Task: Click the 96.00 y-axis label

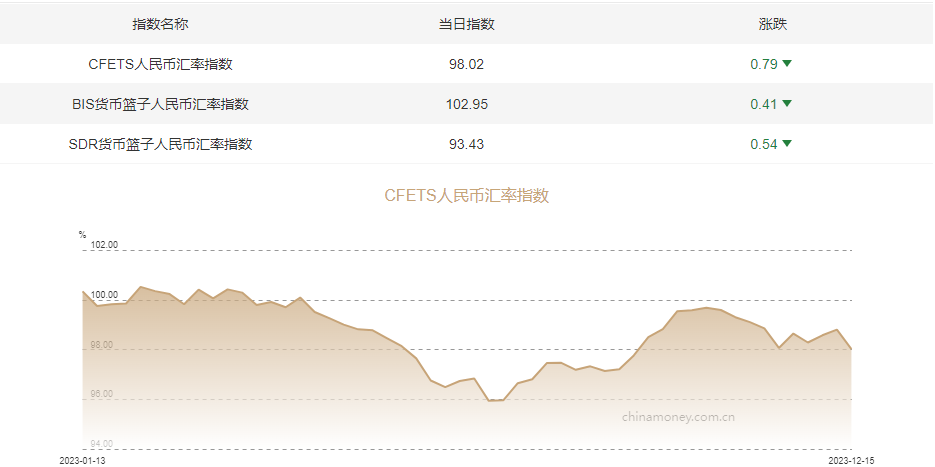Action: 104,394
